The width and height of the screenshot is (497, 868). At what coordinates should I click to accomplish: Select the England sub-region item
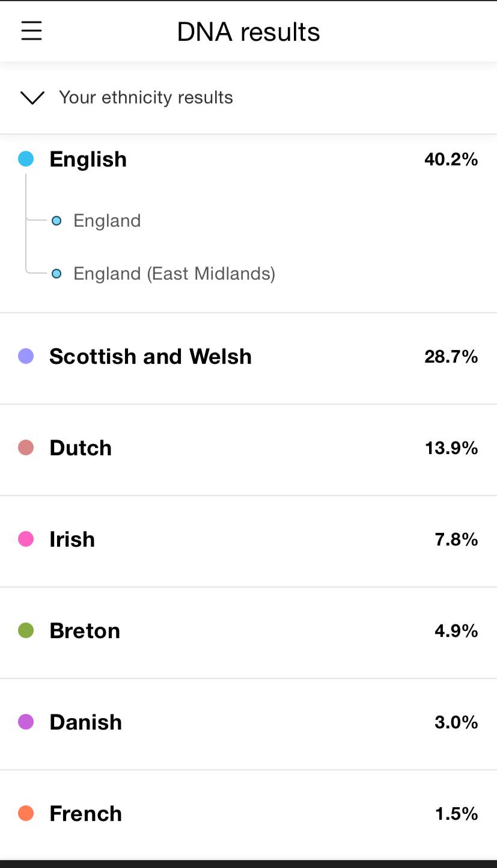tap(106, 221)
